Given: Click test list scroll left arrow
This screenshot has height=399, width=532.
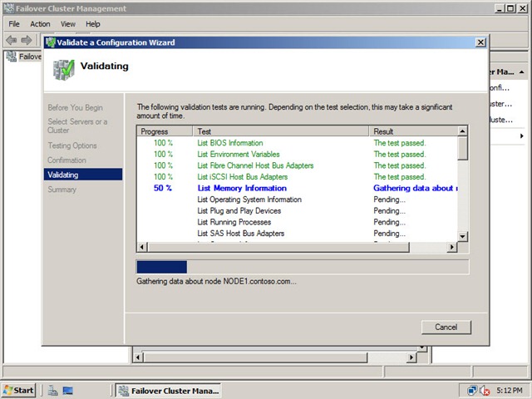Looking at the screenshot, I should pyautogui.click(x=142, y=247).
